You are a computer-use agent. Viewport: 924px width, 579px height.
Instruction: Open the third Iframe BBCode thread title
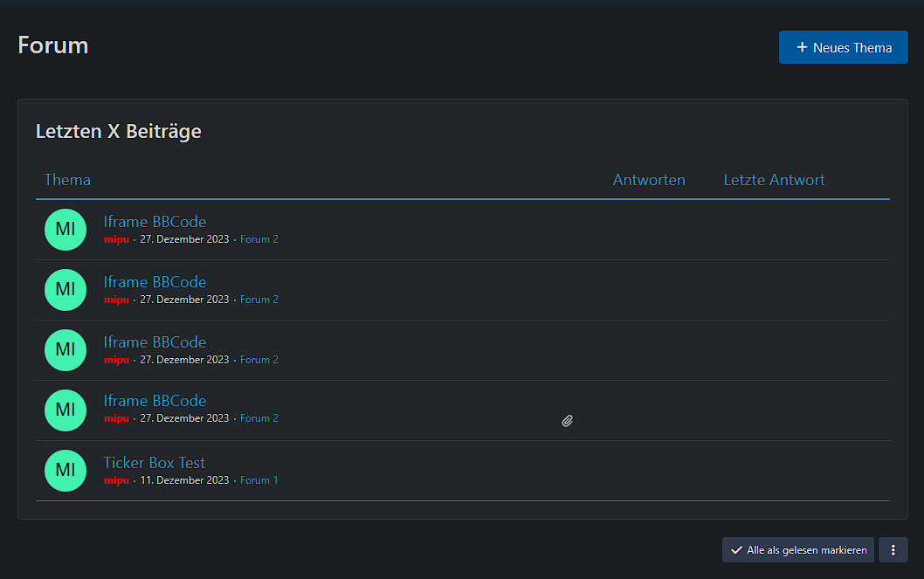(155, 342)
